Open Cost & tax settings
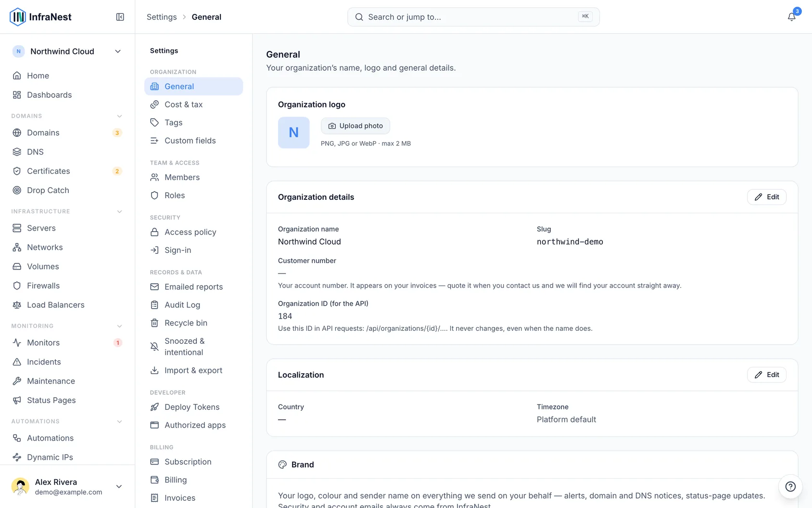Screen dimensions: 812x508 point(193,104)
